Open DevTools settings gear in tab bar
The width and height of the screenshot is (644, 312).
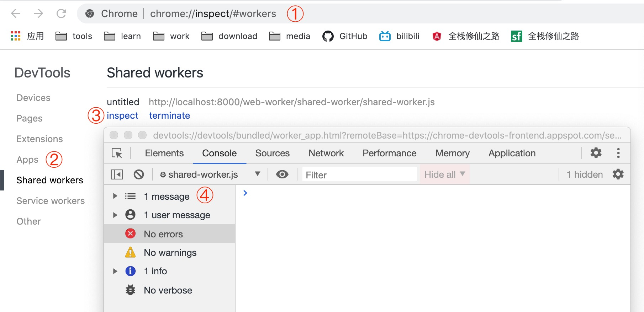(x=596, y=153)
